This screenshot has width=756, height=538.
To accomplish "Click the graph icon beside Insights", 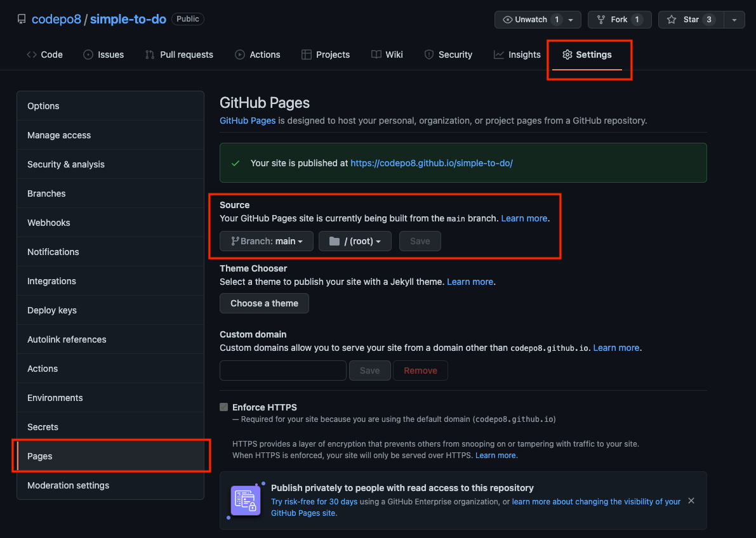I will tap(499, 55).
